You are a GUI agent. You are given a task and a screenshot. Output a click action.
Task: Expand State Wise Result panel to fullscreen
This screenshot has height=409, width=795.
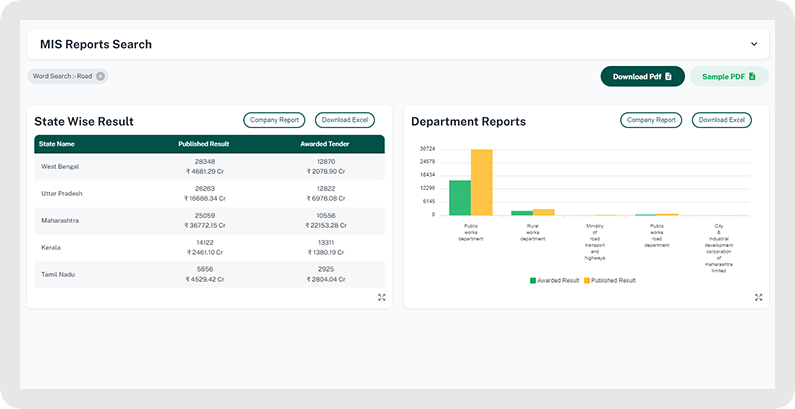[381, 297]
